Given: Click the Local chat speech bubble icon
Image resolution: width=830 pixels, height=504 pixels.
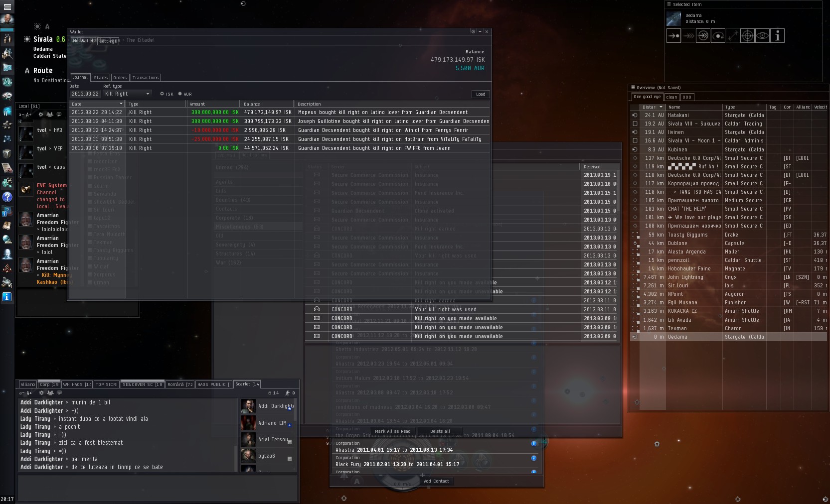Looking at the screenshot, I should pyautogui.click(x=59, y=115).
